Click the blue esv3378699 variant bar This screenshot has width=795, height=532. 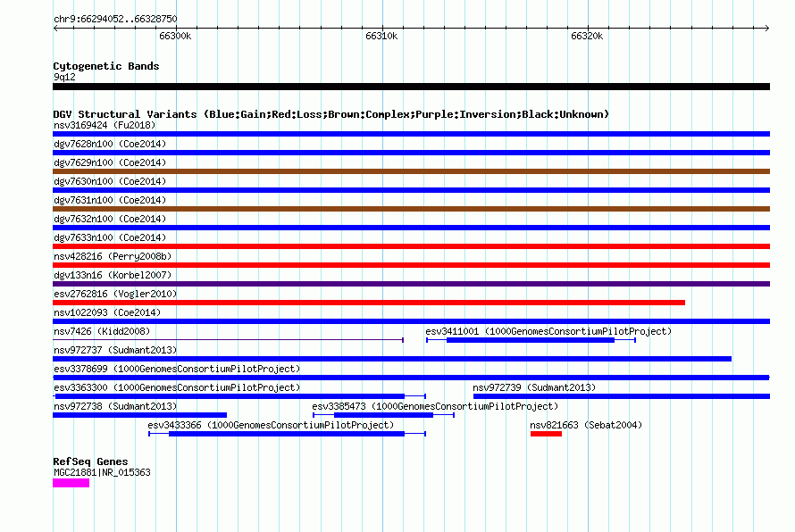coord(411,378)
